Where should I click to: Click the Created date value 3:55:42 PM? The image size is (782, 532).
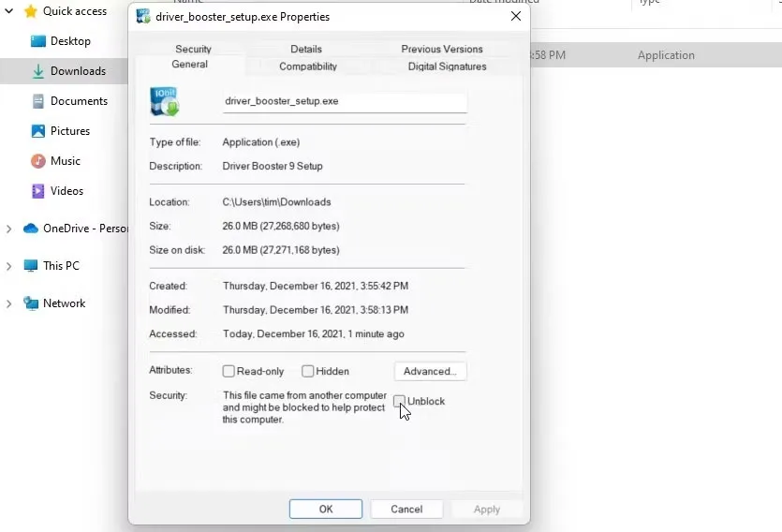[x=316, y=286]
